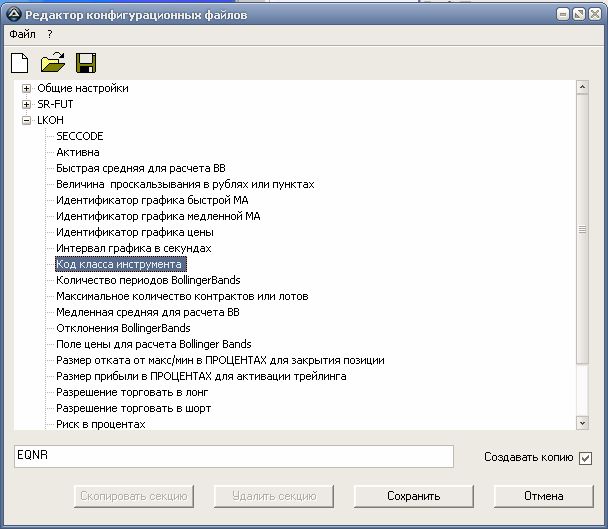Select Интервал графика в секундах
Viewport: 608px width, 529px height.
click(134, 248)
